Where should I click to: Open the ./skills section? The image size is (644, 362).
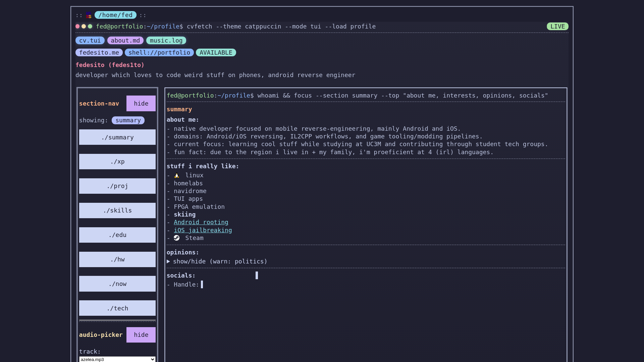tap(117, 210)
